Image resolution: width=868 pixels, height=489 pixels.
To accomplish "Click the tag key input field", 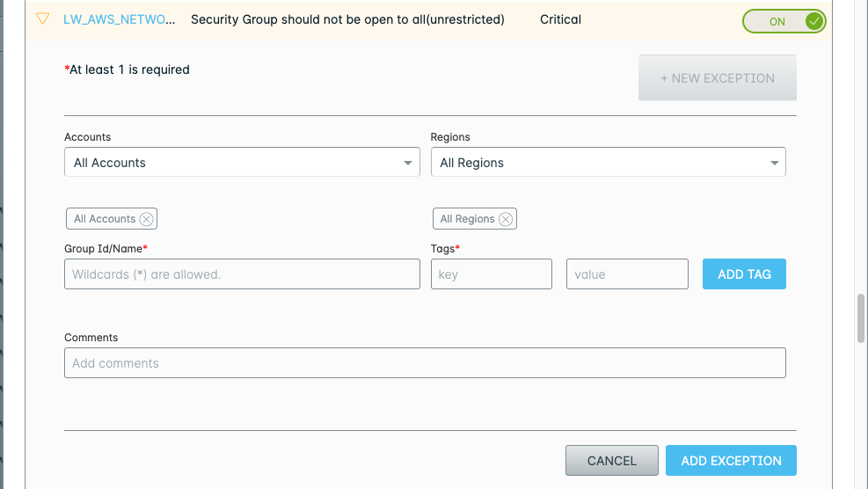I will pyautogui.click(x=491, y=274).
